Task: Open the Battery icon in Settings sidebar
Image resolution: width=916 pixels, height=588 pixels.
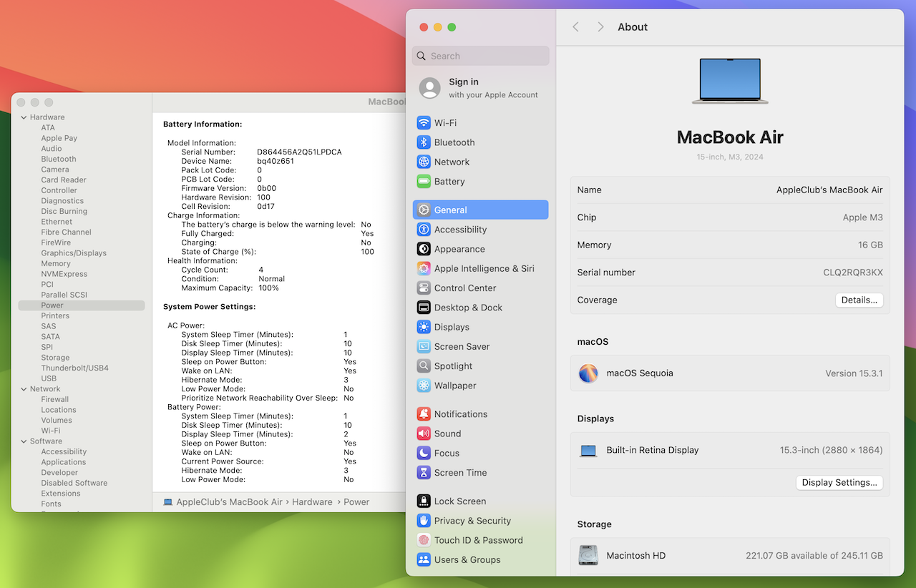Action: click(x=424, y=182)
